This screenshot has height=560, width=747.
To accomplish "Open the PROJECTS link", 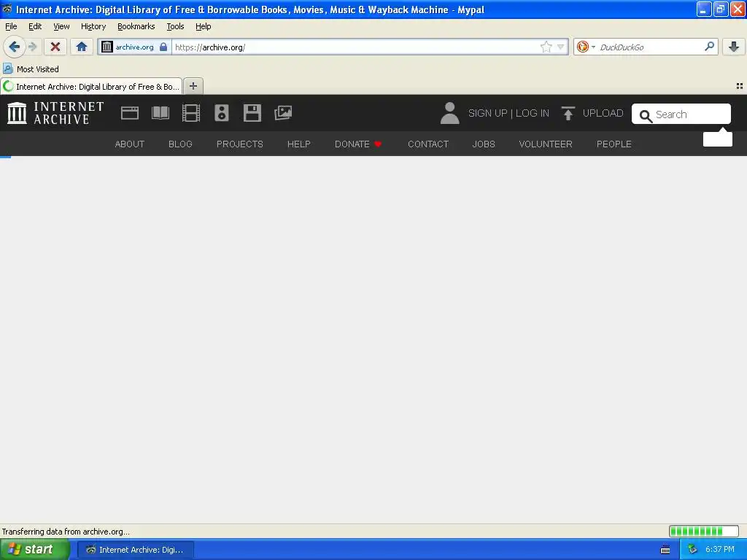I will [x=239, y=144].
